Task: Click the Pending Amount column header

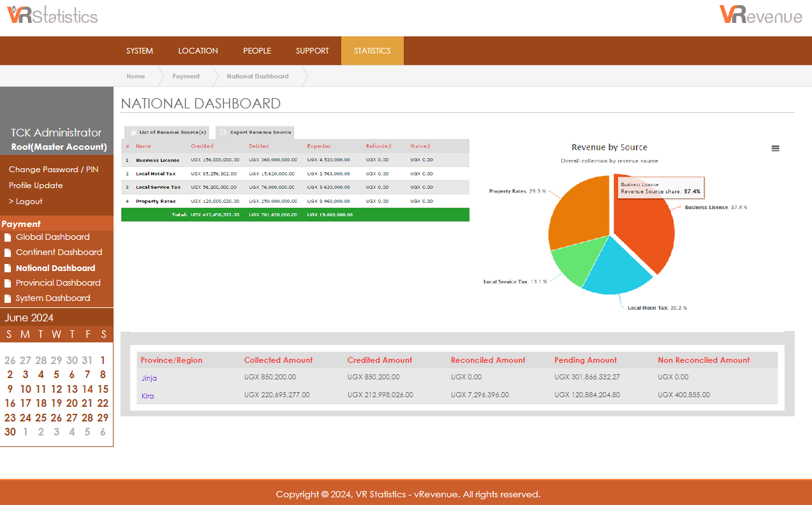Action: coord(586,360)
